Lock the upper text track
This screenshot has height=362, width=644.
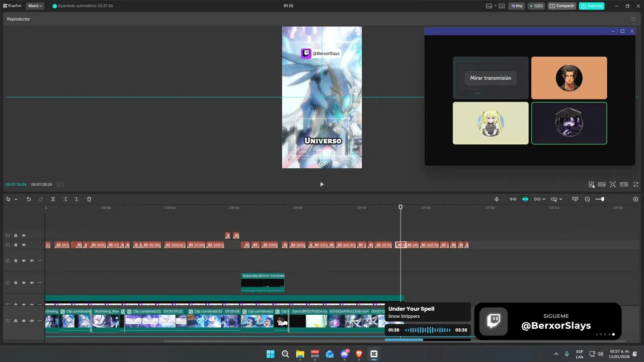tap(16, 235)
